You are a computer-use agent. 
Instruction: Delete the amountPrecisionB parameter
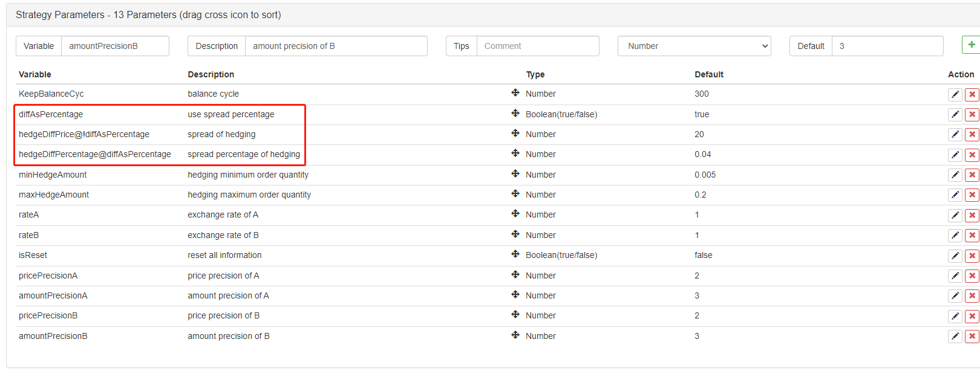tap(972, 337)
